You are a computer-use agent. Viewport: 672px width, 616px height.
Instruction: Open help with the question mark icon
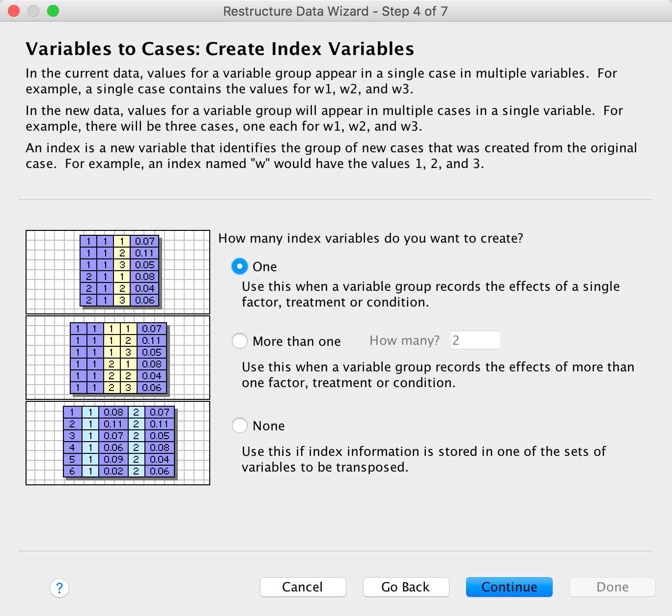[59, 588]
